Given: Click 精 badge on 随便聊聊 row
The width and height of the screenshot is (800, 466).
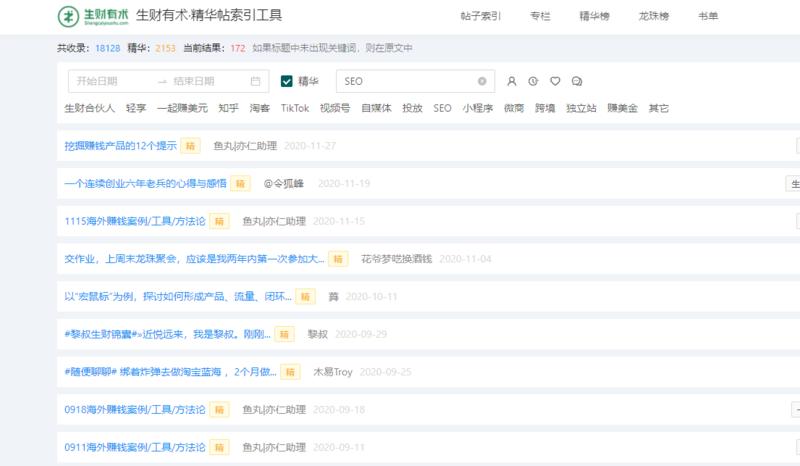Looking at the screenshot, I should coord(290,372).
